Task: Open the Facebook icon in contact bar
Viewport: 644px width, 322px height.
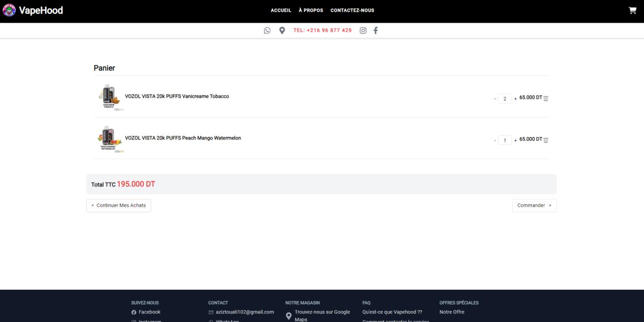Action: pyautogui.click(x=375, y=30)
